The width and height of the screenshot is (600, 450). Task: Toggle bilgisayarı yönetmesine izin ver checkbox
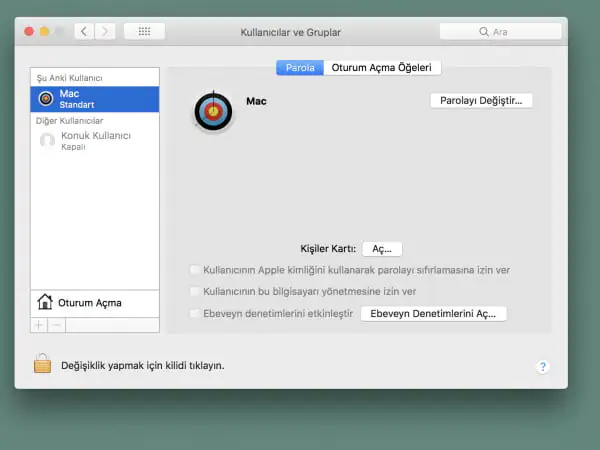pyautogui.click(x=195, y=291)
